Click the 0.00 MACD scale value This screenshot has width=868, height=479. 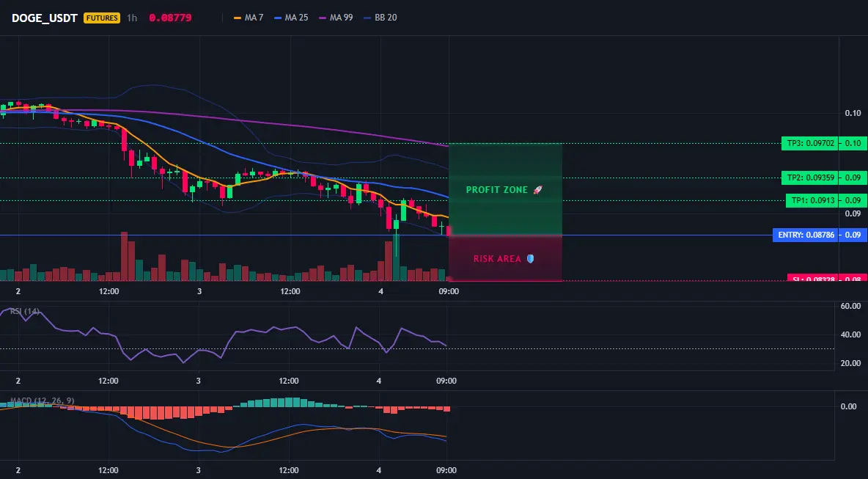tap(849, 406)
